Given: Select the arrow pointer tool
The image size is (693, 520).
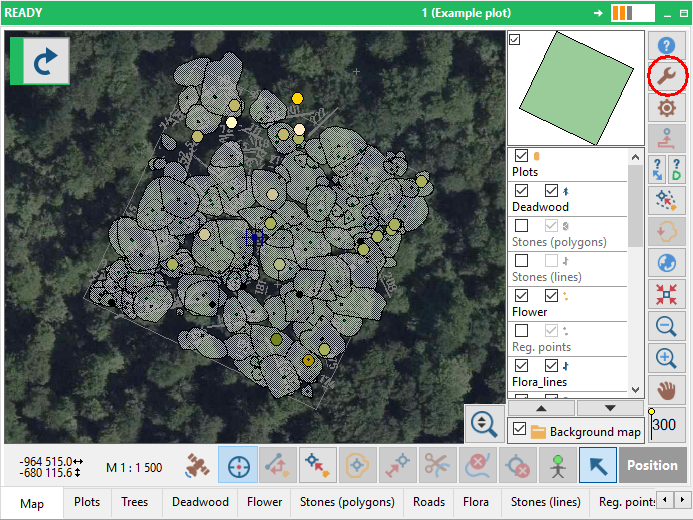Looking at the screenshot, I should pos(598,465).
